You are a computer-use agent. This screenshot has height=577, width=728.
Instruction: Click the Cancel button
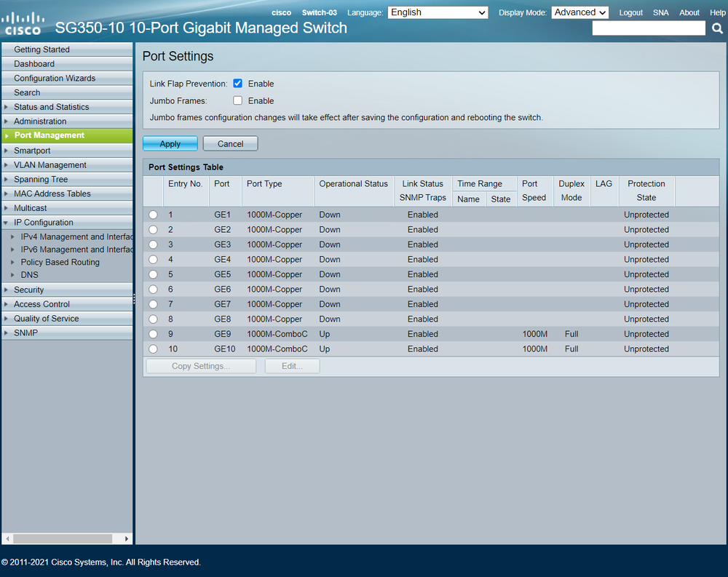click(230, 143)
